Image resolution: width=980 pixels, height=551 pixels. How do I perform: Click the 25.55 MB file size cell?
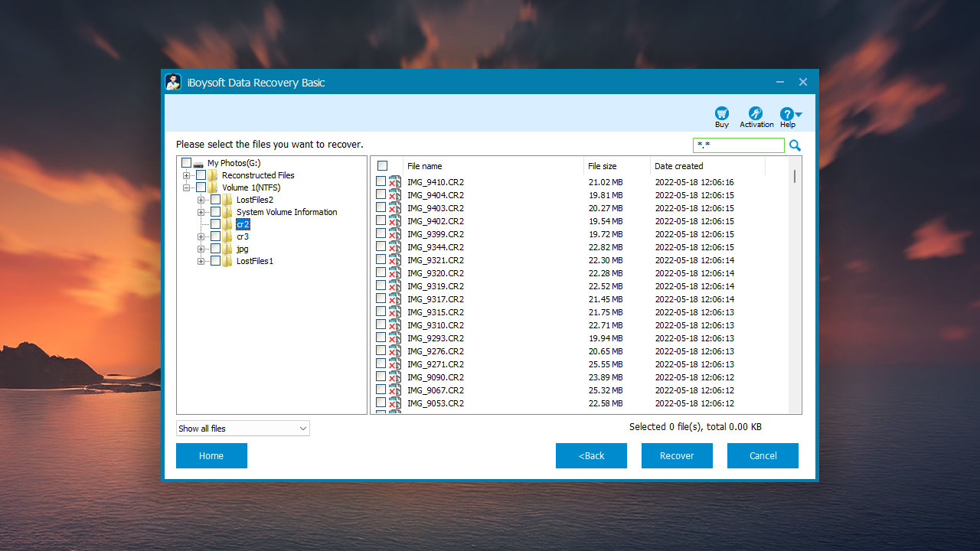pyautogui.click(x=606, y=364)
